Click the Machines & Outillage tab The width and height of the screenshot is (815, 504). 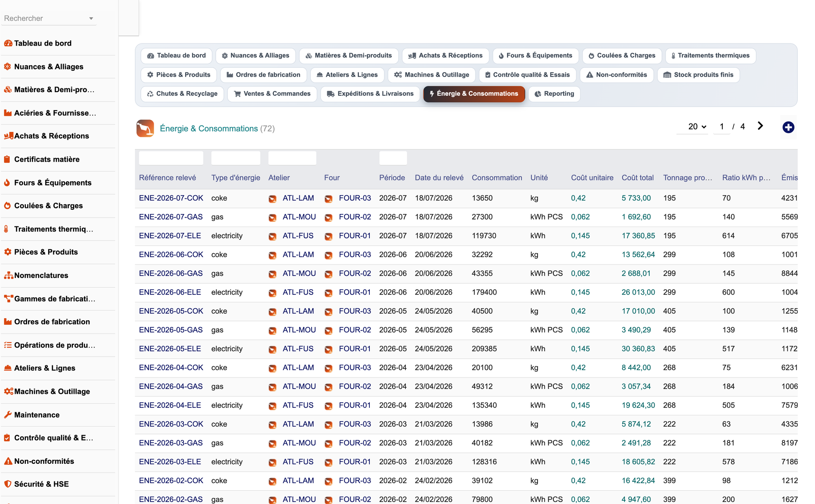coord(432,75)
